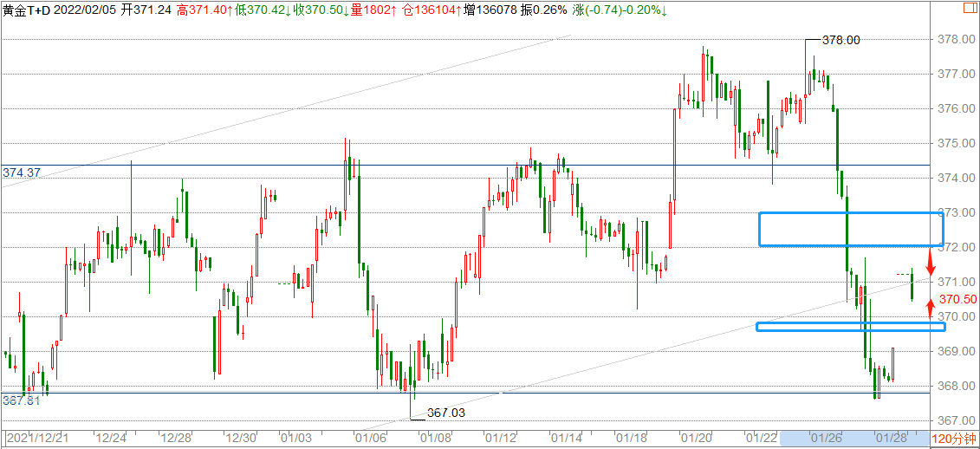Viewport: 980px width, 449px height.
Task: Select the 367.81 horizontal line label
Action: [22, 400]
